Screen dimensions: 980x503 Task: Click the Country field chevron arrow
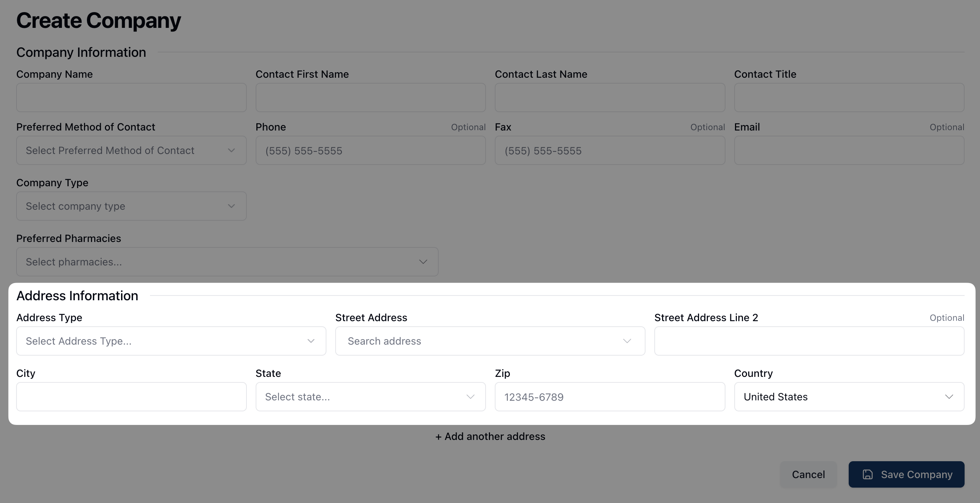(949, 397)
